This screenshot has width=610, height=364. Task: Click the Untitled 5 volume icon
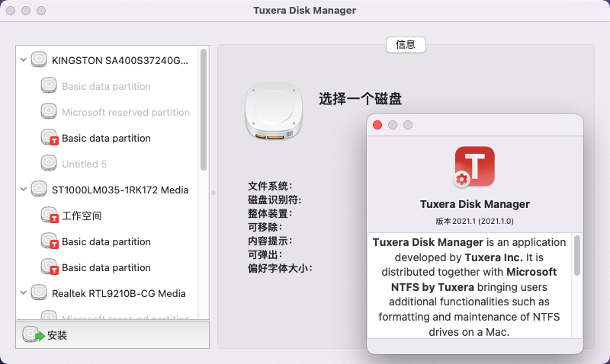[49, 163]
